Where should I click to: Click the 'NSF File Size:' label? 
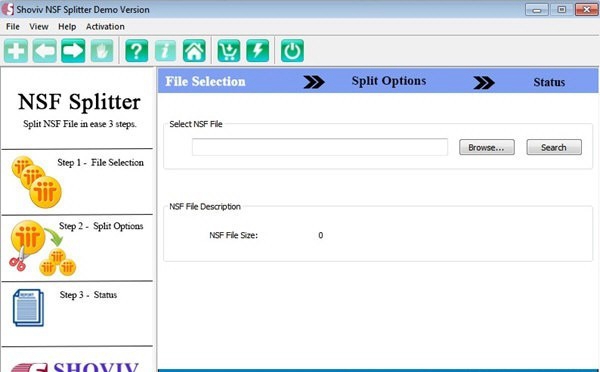[x=233, y=235]
